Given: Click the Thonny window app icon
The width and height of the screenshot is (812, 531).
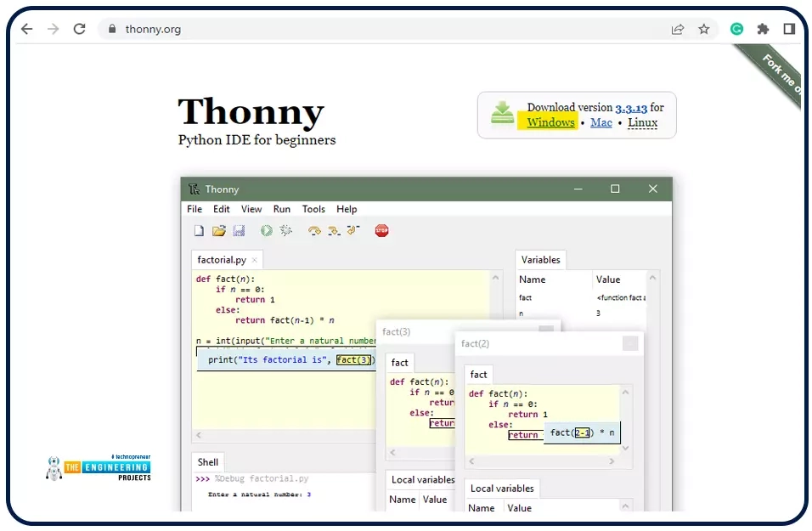Looking at the screenshot, I should click(195, 189).
